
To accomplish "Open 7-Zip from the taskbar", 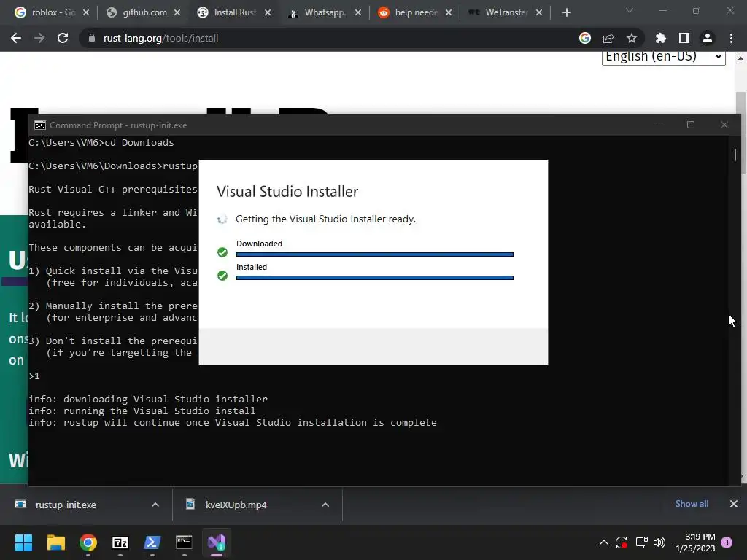I will click(120, 542).
